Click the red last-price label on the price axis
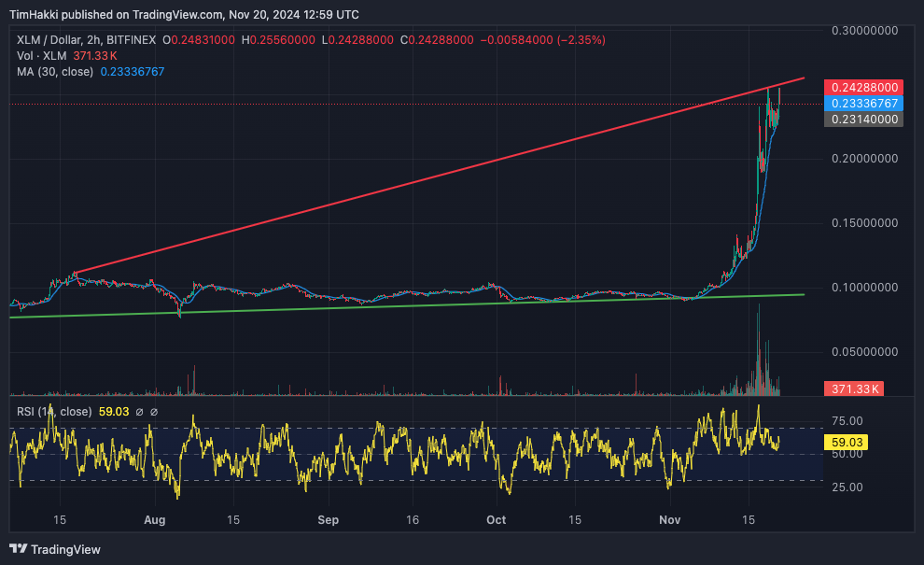 [863, 87]
